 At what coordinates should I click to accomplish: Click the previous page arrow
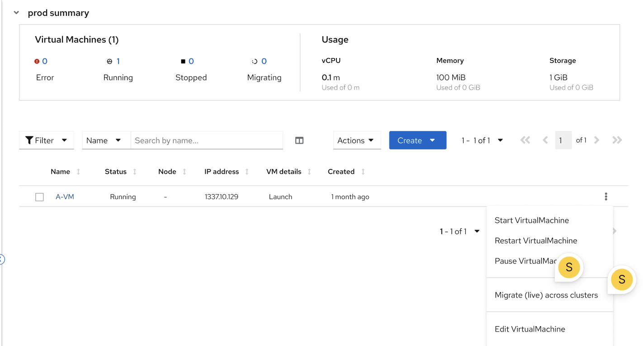tap(545, 140)
